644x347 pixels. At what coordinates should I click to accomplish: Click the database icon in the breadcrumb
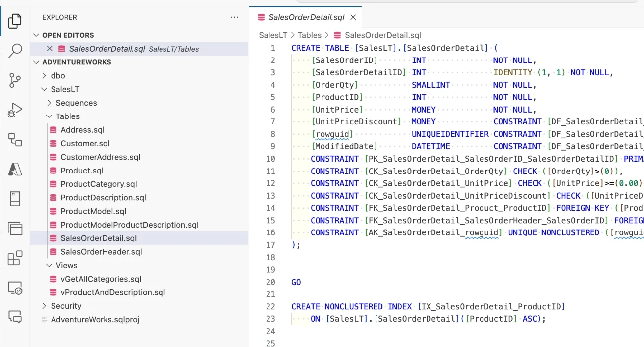coord(337,35)
